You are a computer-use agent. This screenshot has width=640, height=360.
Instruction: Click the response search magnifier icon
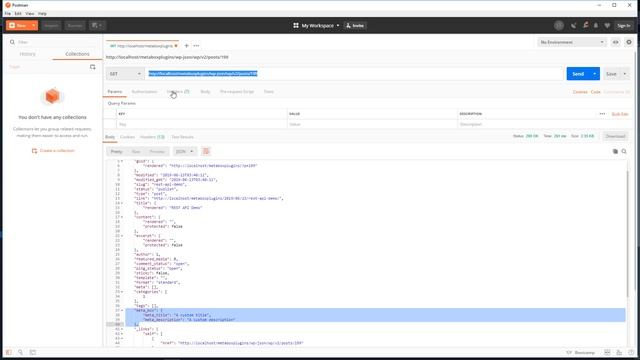[x=624, y=151]
